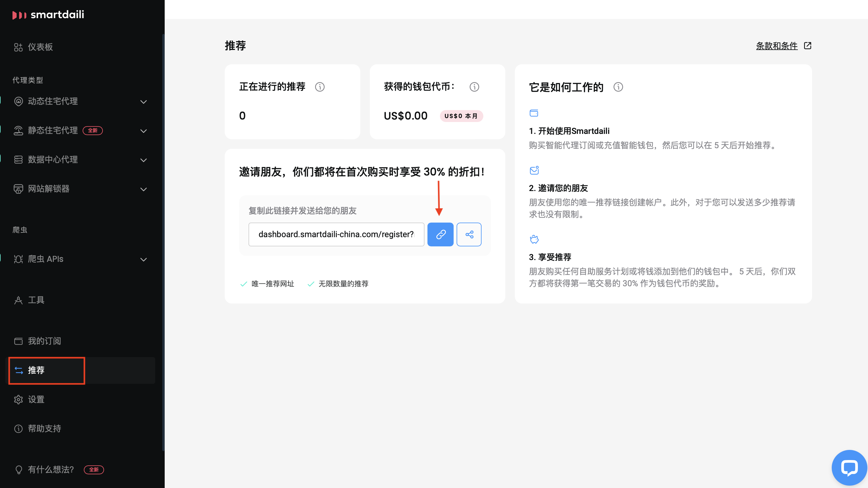Viewport: 868px width, 488px height.
Task: Click 1. 开始使用Smartdaili heading
Action: coord(569,131)
